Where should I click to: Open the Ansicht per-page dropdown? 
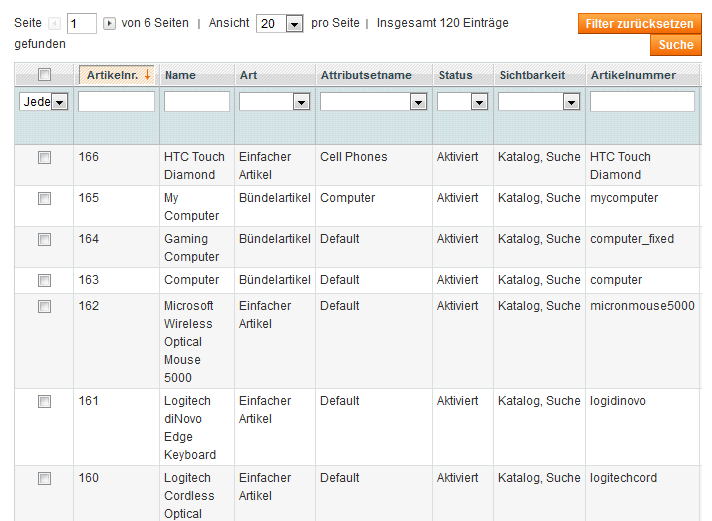pos(280,24)
